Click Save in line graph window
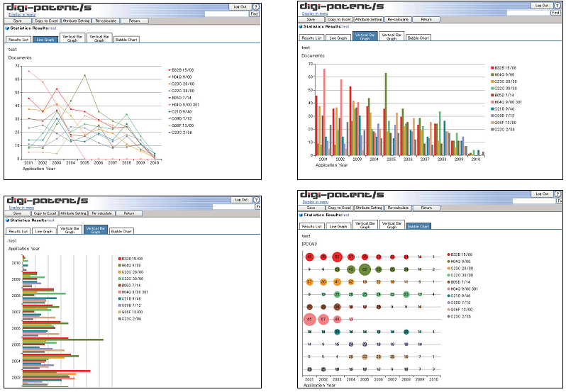Screen dimensions: 566x392 pyautogui.click(x=18, y=21)
